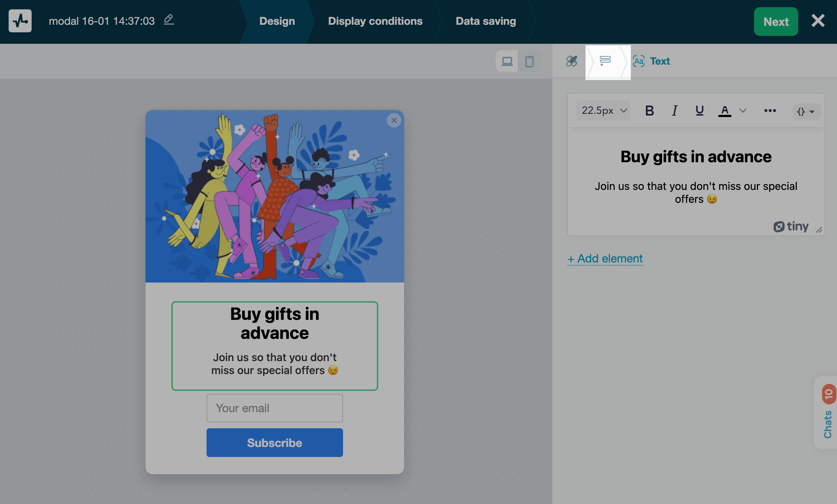
Task: Click the Add element link
Action: click(x=605, y=258)
